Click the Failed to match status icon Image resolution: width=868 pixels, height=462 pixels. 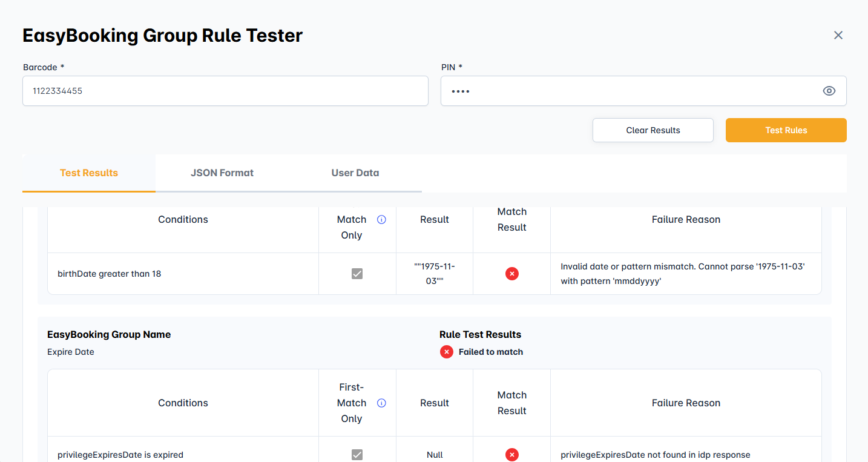point(447,352)
